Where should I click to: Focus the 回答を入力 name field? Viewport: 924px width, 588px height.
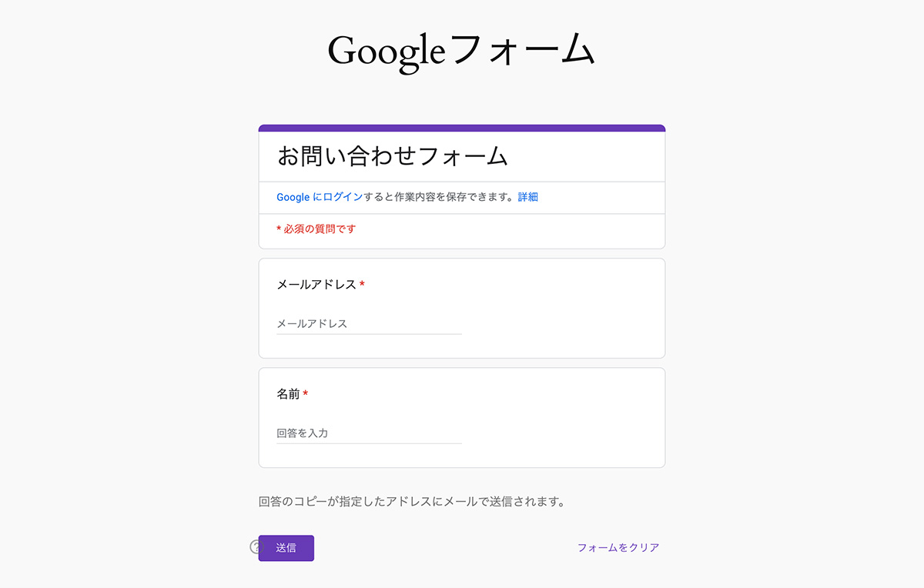tap(369, 433)
